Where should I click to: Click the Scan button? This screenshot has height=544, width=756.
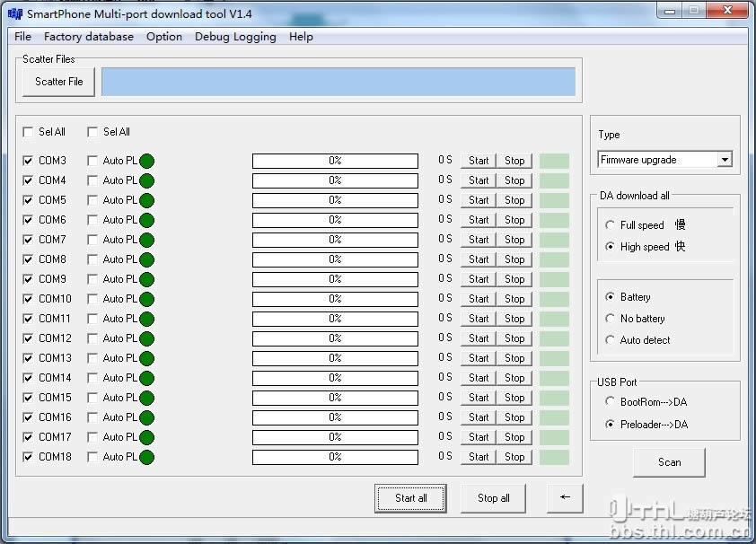pos(669,462)
